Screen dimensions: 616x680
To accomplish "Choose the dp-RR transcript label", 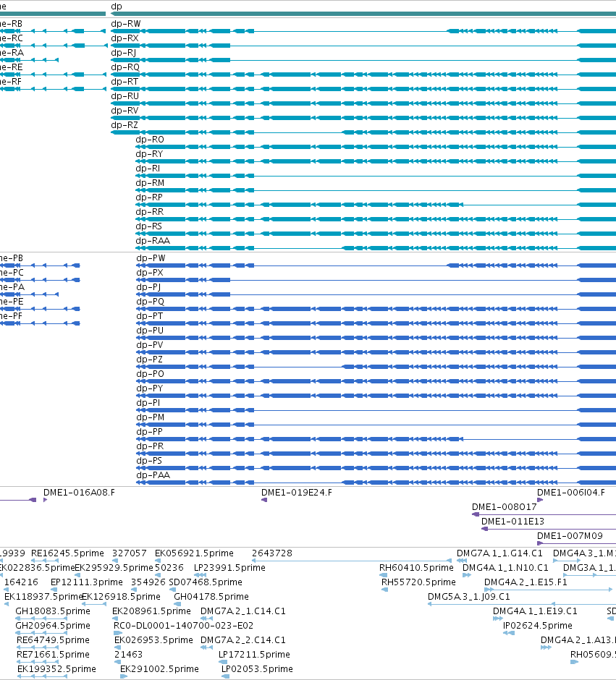I will [150, 212].
